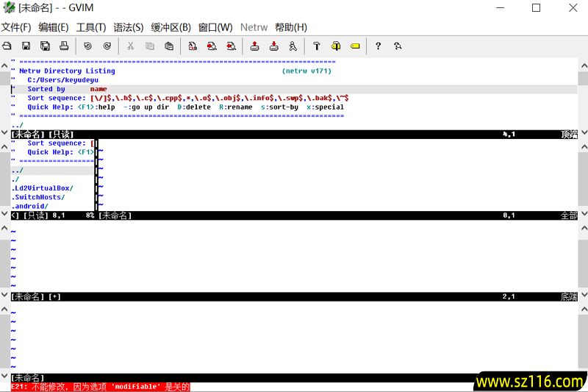This screenshot has height=392, width=588.
Task: Click the Load session icon
Action: (x=254, y=46)
